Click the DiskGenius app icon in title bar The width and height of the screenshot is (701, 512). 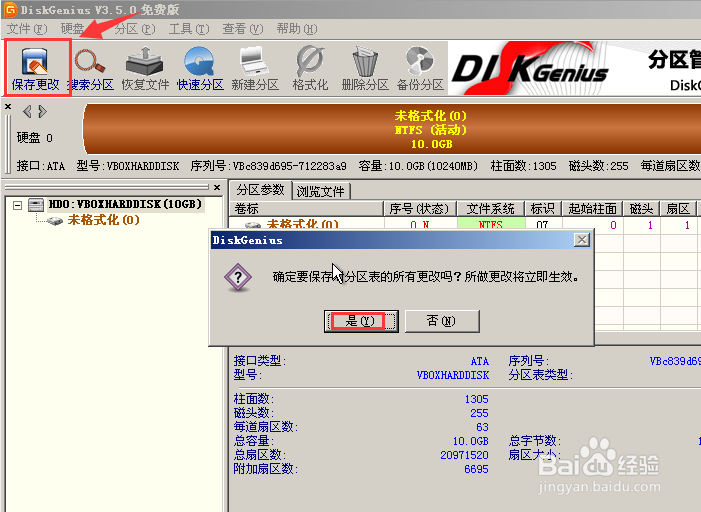coord(10,9)
